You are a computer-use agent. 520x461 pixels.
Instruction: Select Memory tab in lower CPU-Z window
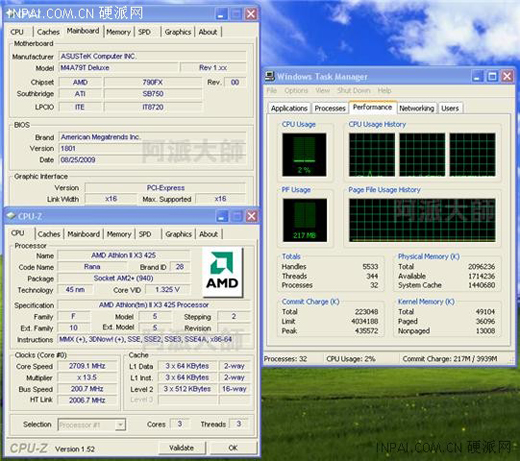(x=119, y=234)
